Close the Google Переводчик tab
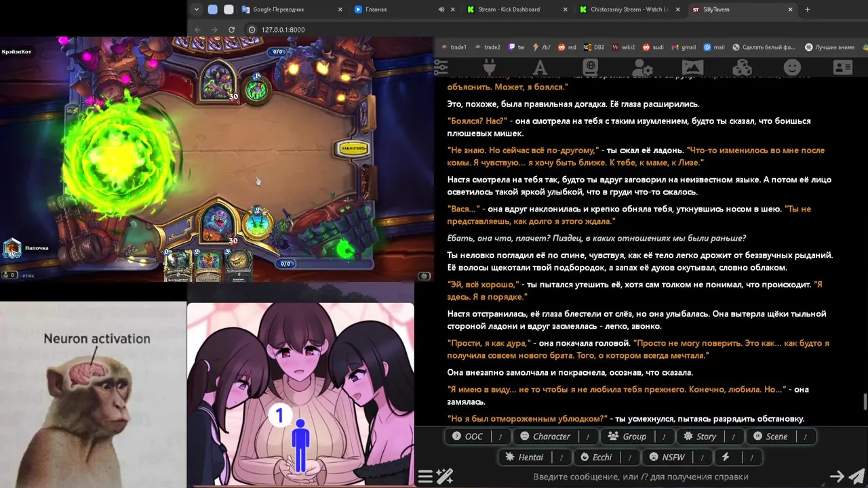Image resolution: width=868 pixels, height=488 pixels. 340,9
